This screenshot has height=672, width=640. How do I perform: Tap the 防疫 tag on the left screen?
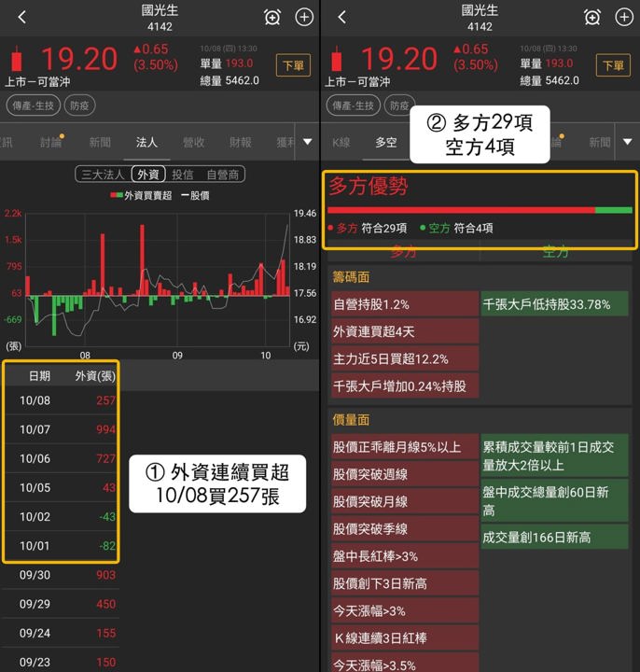click(x=79, y=105)
